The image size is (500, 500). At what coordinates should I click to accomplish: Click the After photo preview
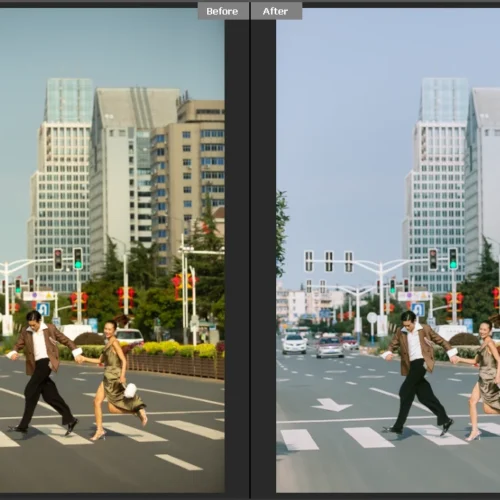(x=388, y=250)
